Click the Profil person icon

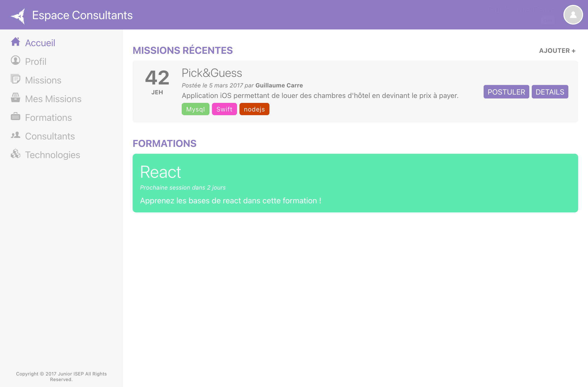tap(15, 60)
